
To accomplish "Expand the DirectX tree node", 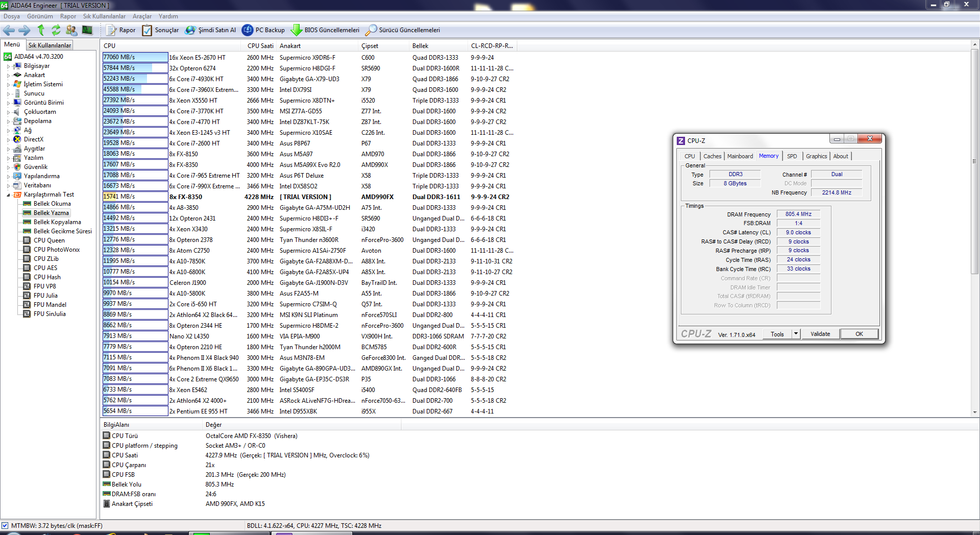I will (8, 140).
